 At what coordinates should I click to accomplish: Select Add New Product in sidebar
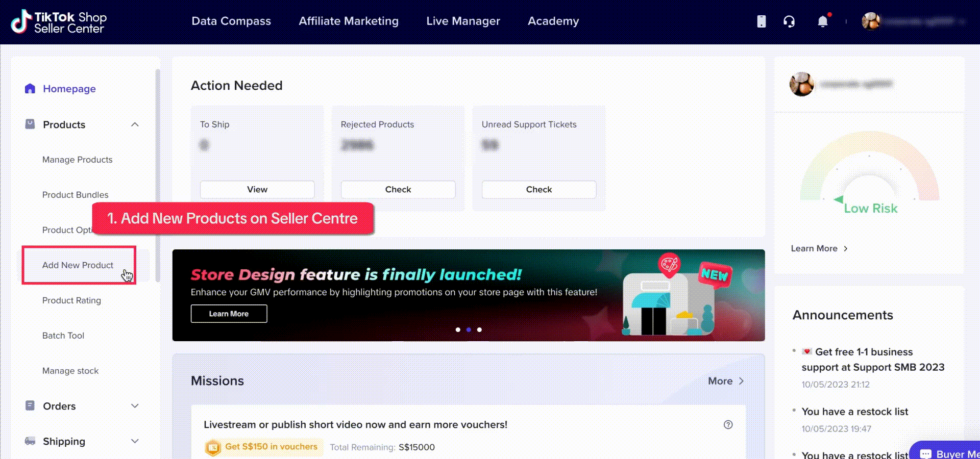coord(78,265)
